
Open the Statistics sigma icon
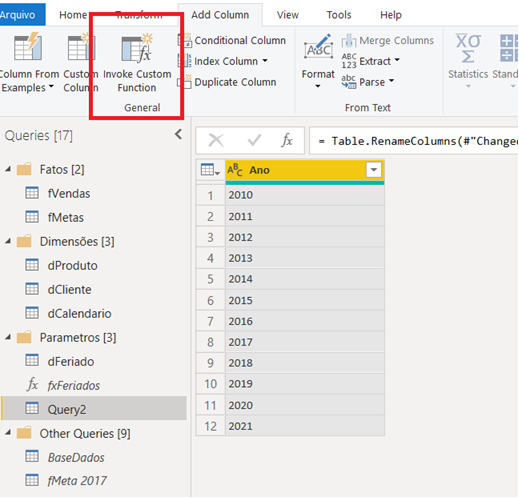click(468, 48)
